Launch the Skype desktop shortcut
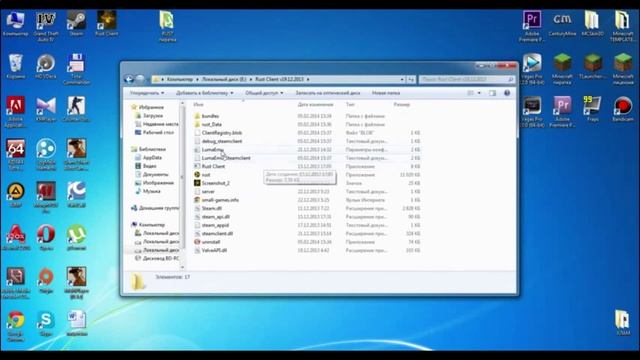This screenshot has height=360, width=640. pos(46,323)
